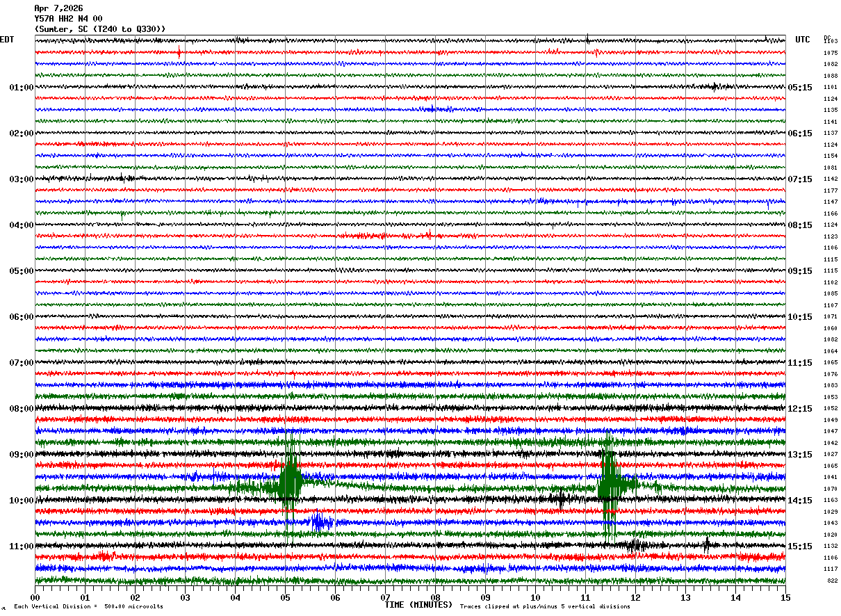This screenshot has width=841, height=616.
Task: Click the DC offset value 822
Action: pos(832,581)
